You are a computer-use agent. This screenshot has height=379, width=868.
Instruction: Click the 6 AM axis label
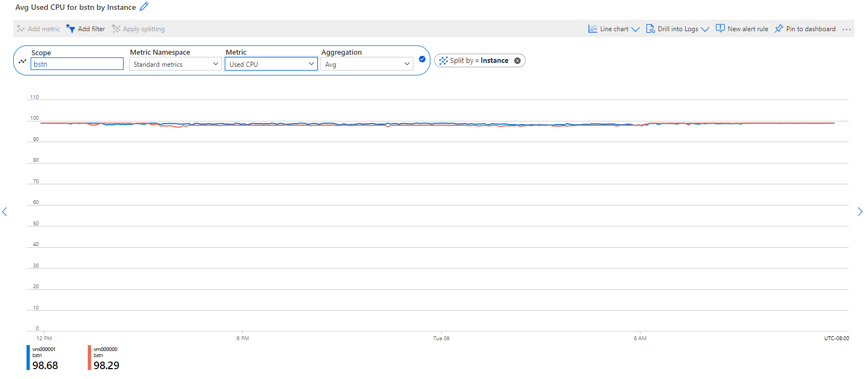640,339
